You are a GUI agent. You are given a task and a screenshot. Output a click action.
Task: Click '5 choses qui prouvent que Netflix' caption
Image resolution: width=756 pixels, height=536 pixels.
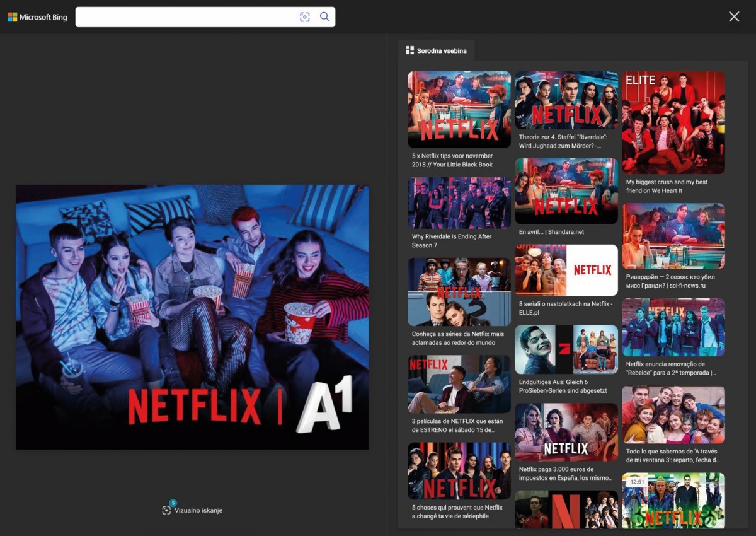pos(457,511)
